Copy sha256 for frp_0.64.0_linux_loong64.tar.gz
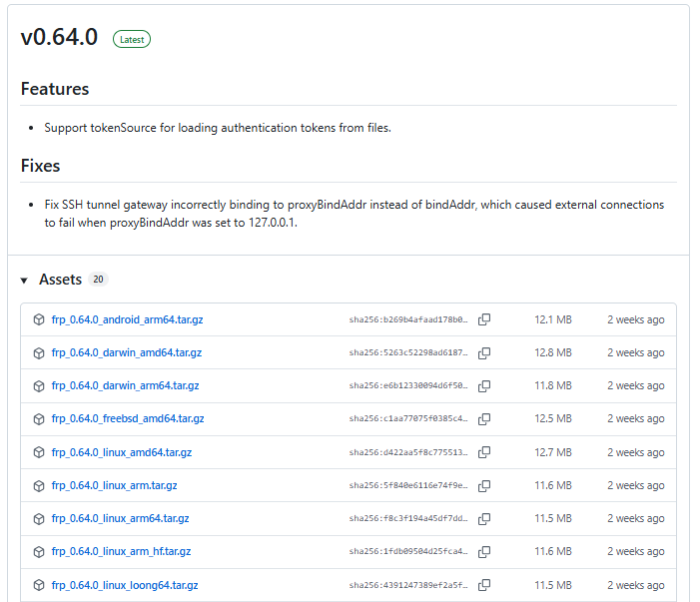Screen dimensions: 700x602 pos(484,585)
